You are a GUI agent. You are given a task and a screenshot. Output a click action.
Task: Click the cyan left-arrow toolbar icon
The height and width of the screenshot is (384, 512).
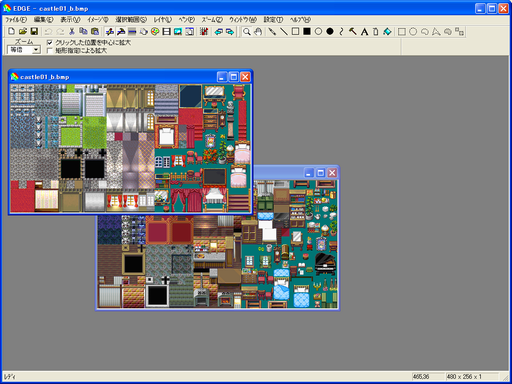coord(219,32)
